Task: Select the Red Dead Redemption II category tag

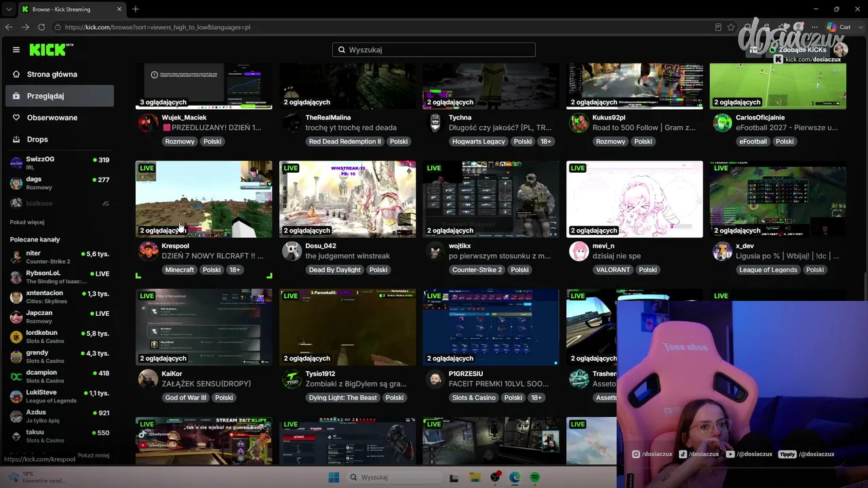Action: (345, 142)
